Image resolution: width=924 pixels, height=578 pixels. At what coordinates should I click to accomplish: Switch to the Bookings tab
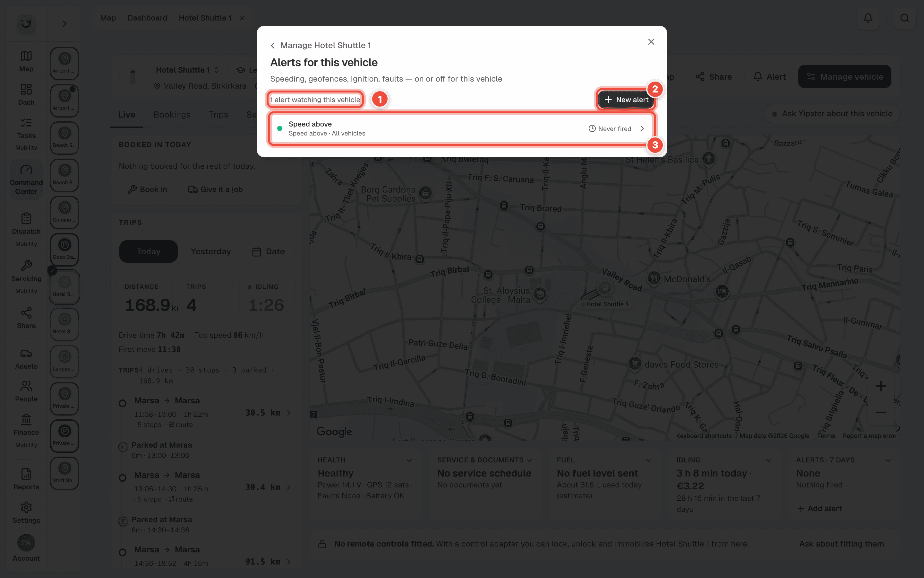tap(172, 115)
